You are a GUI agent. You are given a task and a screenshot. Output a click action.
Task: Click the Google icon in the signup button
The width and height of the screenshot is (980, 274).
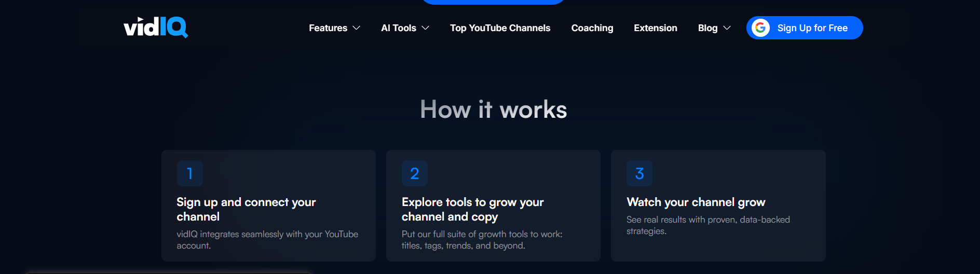click(760, 28)
